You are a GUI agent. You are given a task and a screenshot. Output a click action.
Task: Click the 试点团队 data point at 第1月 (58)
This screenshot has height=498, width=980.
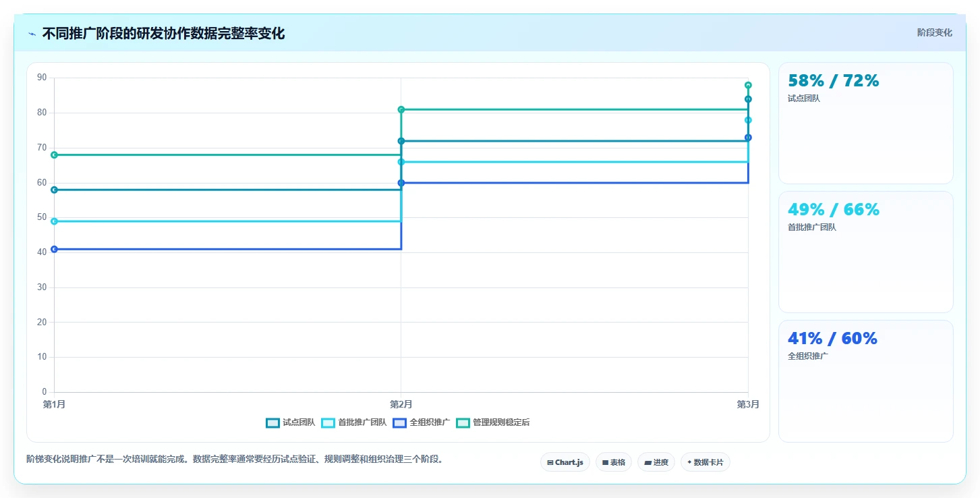[54, 190]
